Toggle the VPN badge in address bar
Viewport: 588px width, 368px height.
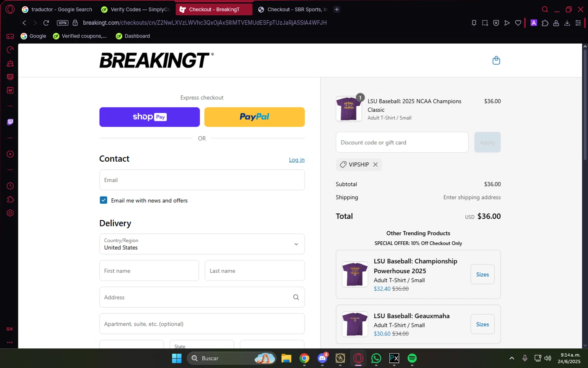63,23
